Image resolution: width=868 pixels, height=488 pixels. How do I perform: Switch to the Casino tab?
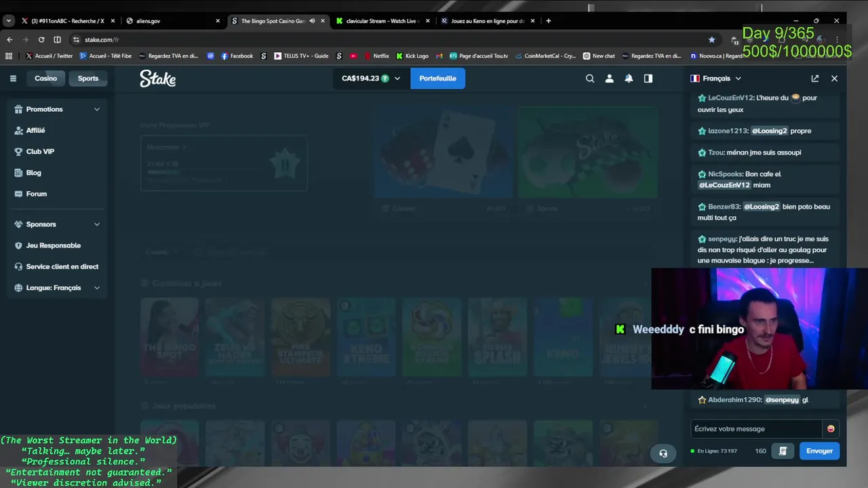pos(46,79)
